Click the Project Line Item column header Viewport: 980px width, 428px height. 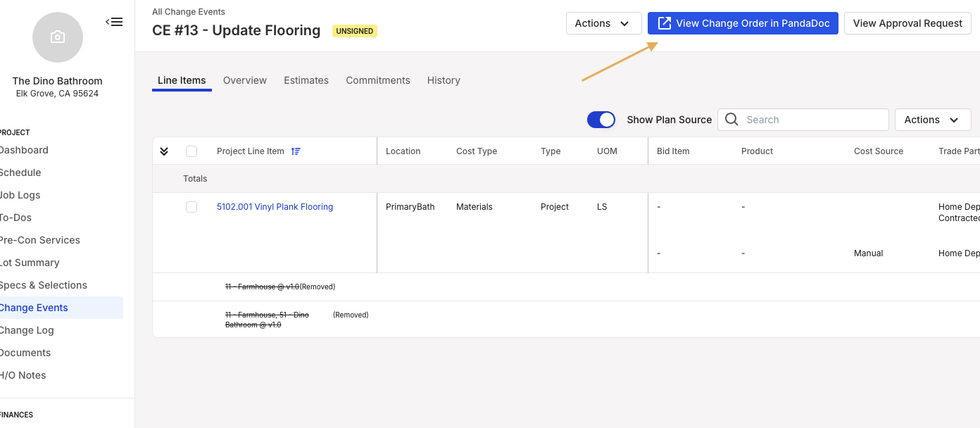[251, 151]
